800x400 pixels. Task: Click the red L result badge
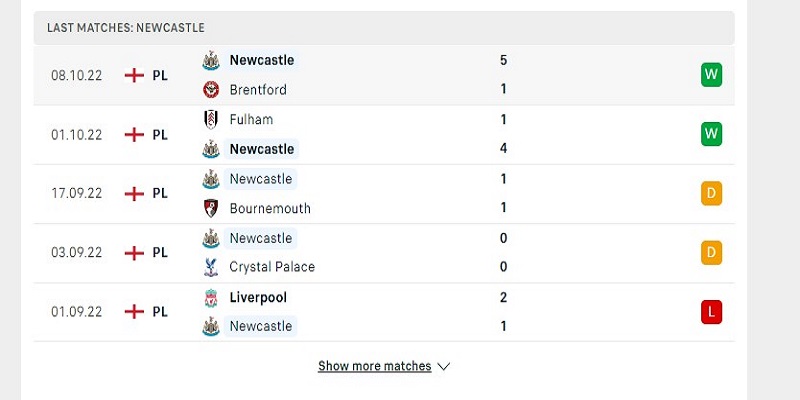coord(711,312)
